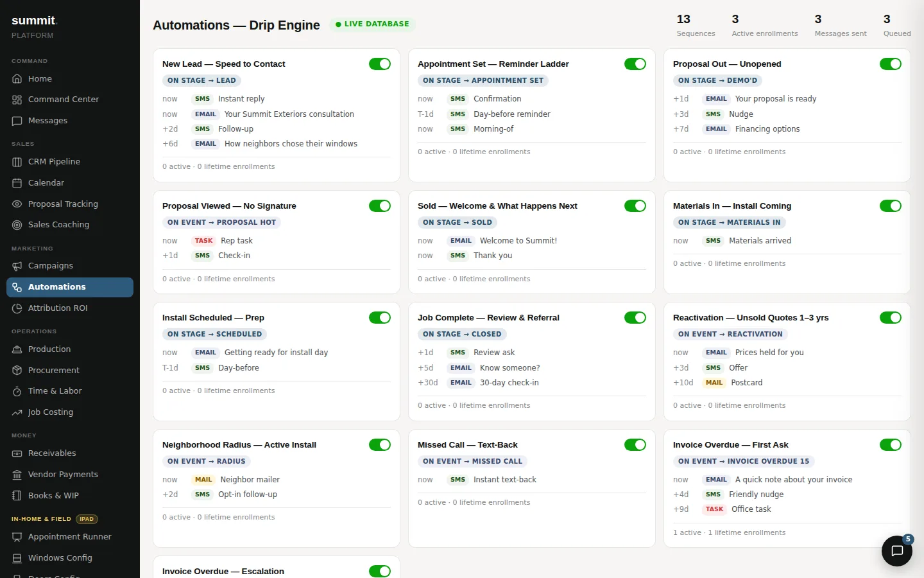Open the floating chat bubble button
The width and height of the screenshot is (924, 578).
pyautogui.click(x=897, y=551)
